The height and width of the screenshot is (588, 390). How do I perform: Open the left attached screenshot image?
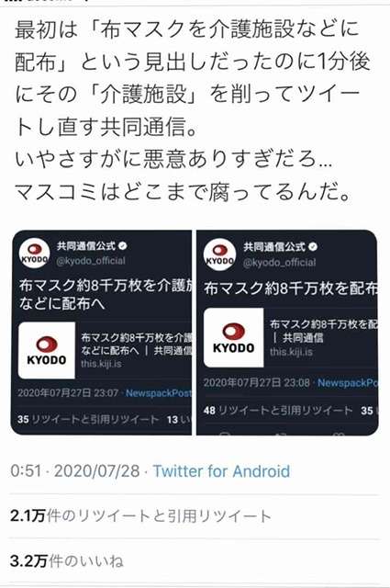click(101, 333)
